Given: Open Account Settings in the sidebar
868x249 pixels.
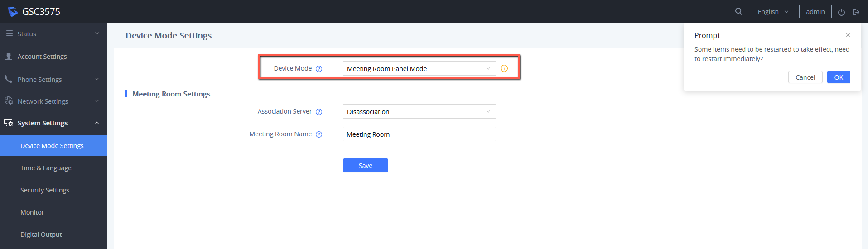Looking at the screenshot, I should pos(53,56).
